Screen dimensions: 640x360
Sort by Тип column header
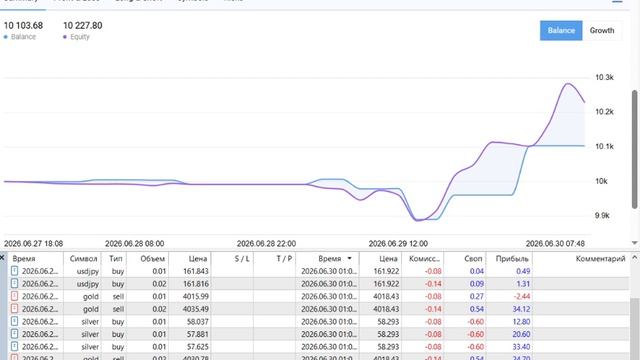[116, 259]
